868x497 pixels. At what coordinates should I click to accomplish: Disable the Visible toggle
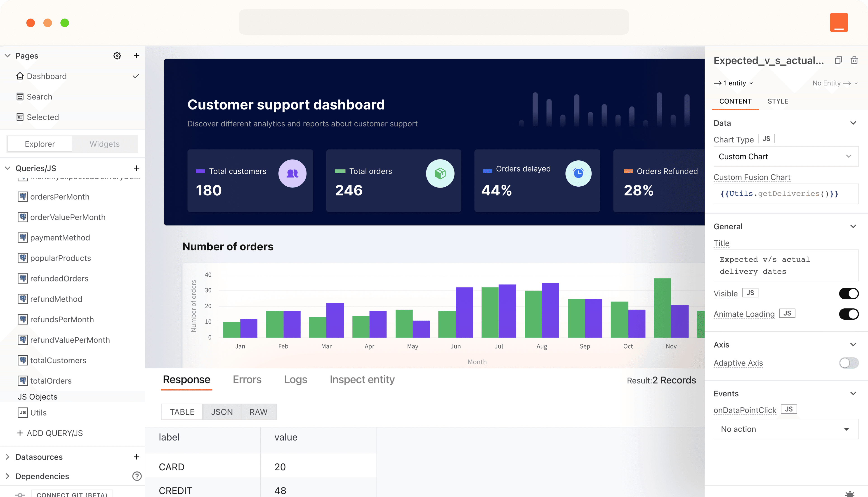pyautogui.click(x=849, y=293)
